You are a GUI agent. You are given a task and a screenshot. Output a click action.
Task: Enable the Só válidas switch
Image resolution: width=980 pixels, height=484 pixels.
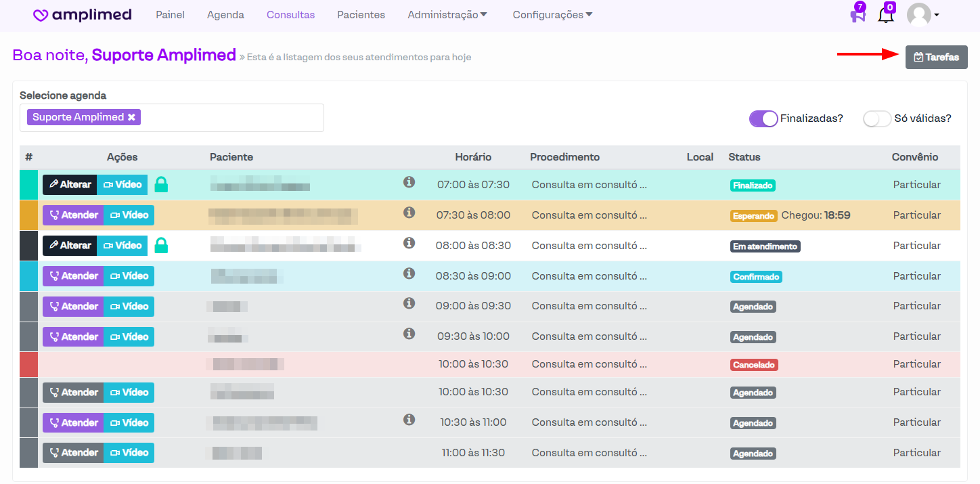pos(876,118)
